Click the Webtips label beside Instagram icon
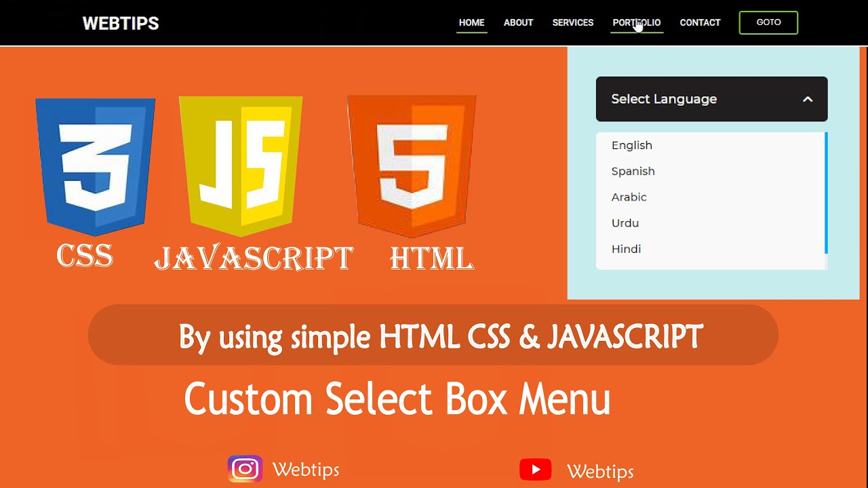 306,469
